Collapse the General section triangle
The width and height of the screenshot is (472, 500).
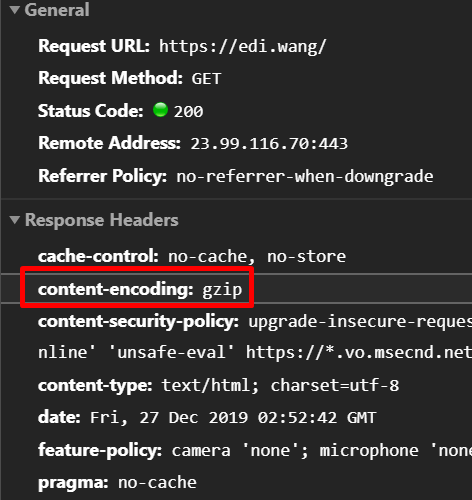[15, 9]
